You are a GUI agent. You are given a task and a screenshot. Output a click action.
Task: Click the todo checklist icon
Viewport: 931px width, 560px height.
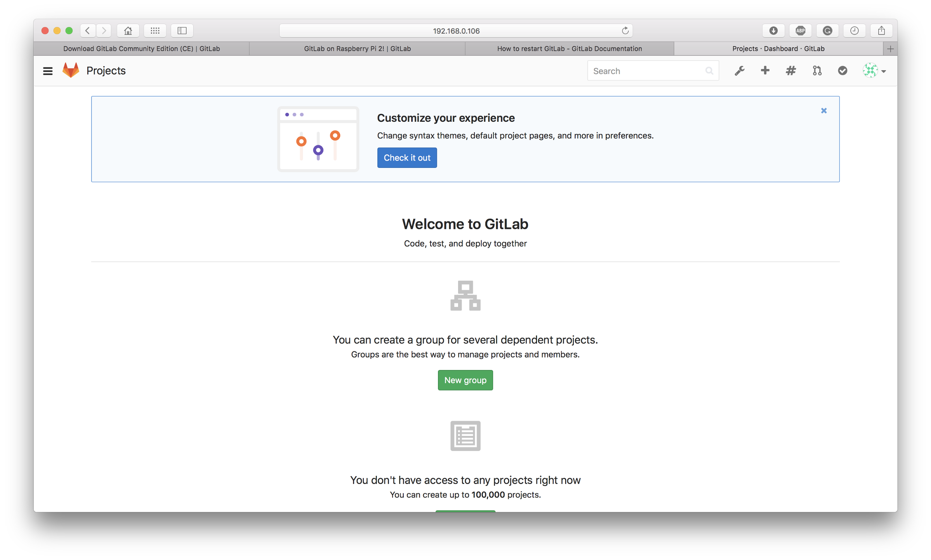pyautogui.click(x=841, y=71)
